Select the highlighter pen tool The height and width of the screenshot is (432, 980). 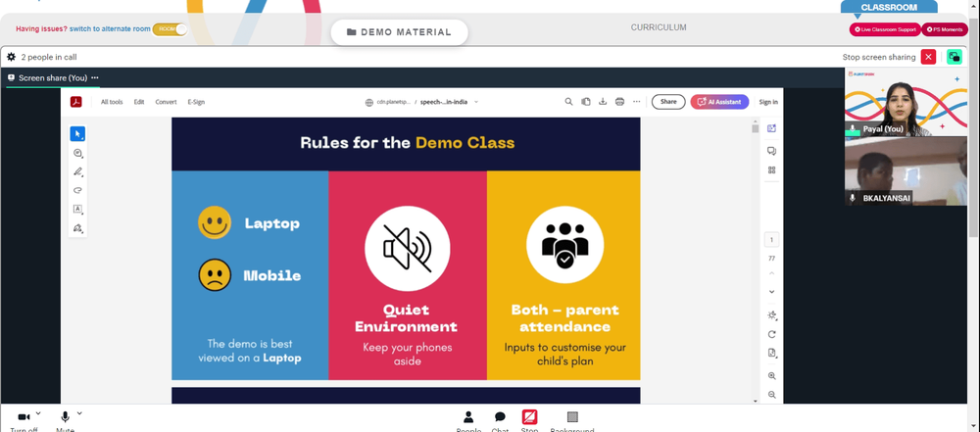coord(77,172)
